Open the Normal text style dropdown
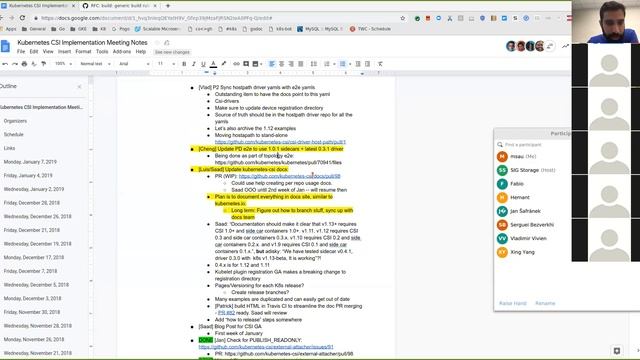The height and width of the screenshot is (360, 640). coord(95,64)
